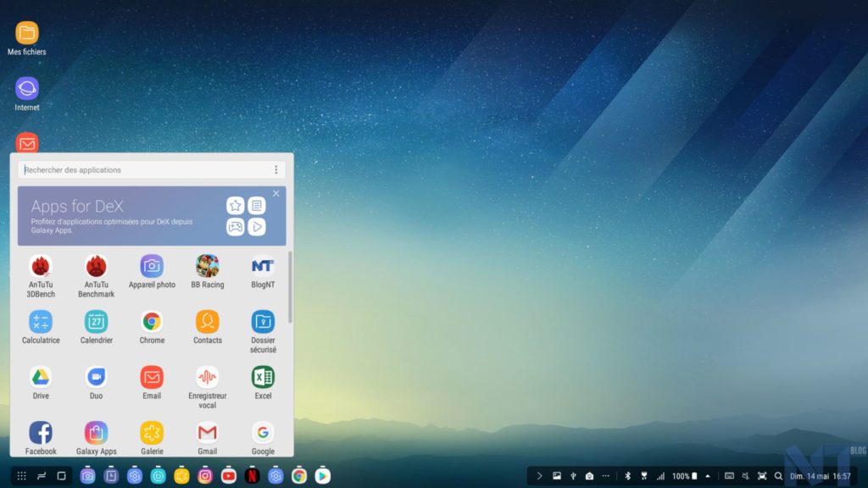Screen dimensions: 868x488
Task: Toggle the apps grid button in taskbar
Action: tap(21, 476)
